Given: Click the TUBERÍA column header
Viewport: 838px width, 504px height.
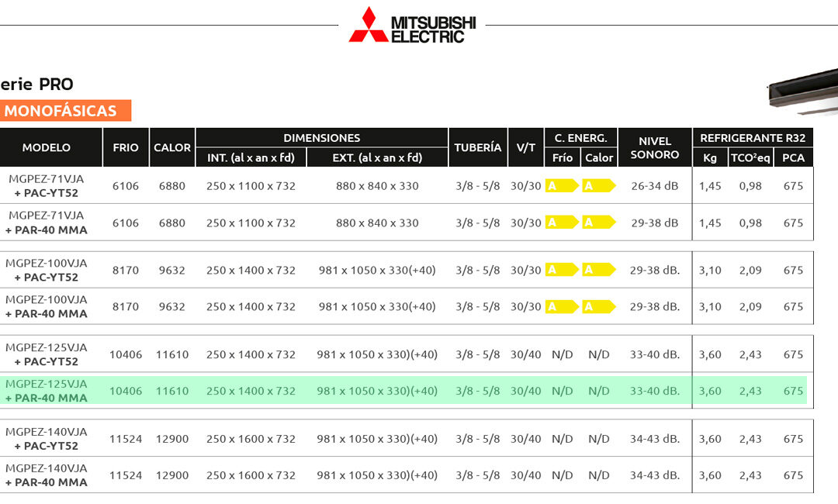Looking at the screenshot, I should (x=477, y=147).
